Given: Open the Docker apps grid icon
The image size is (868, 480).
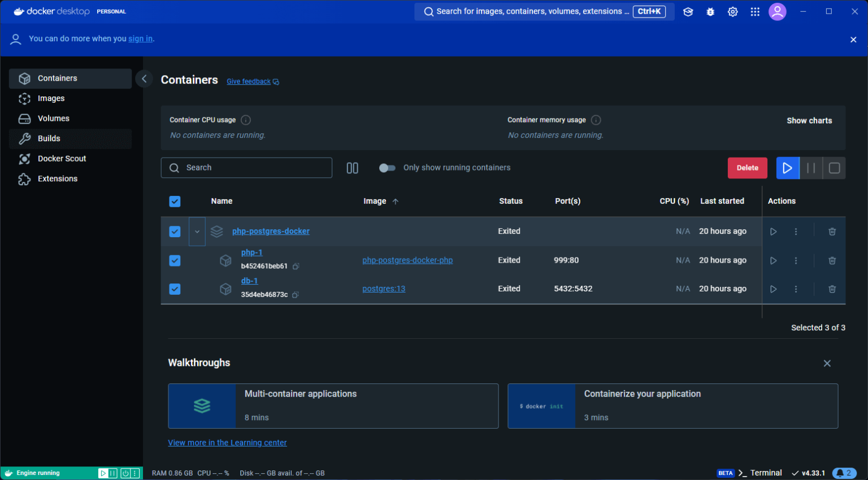Looking at the screenshot, I should tap(755, 12).
